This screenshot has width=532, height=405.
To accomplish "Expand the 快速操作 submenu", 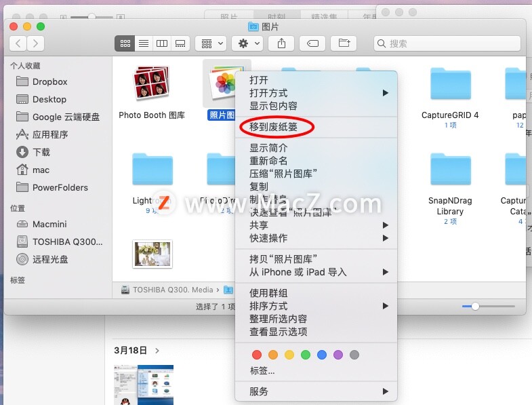I will [316, 238].
